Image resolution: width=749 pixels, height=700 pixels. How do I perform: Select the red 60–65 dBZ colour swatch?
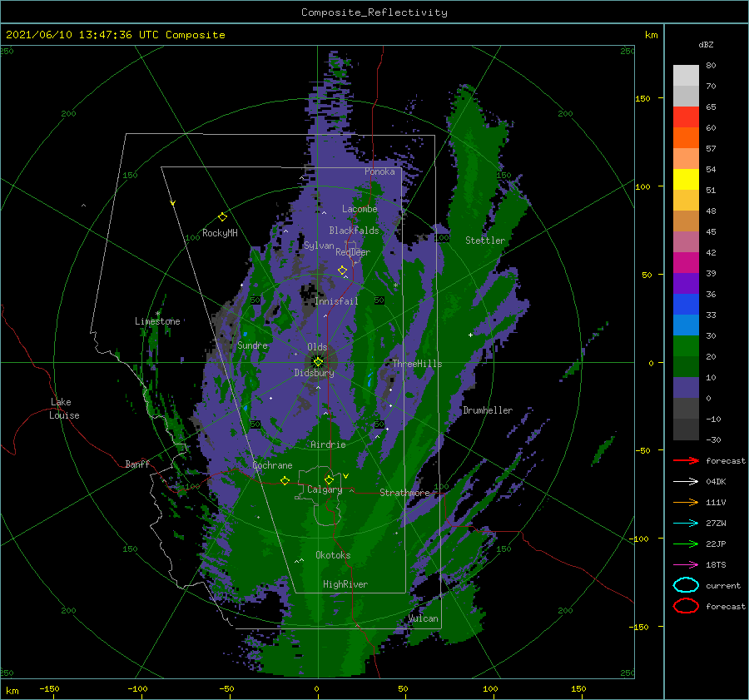coord(686,117)
